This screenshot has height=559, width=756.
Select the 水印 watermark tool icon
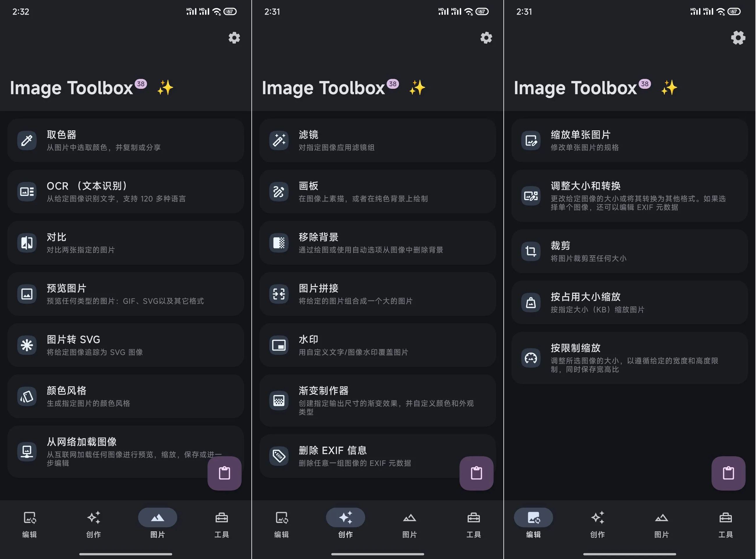coord(278,345)
